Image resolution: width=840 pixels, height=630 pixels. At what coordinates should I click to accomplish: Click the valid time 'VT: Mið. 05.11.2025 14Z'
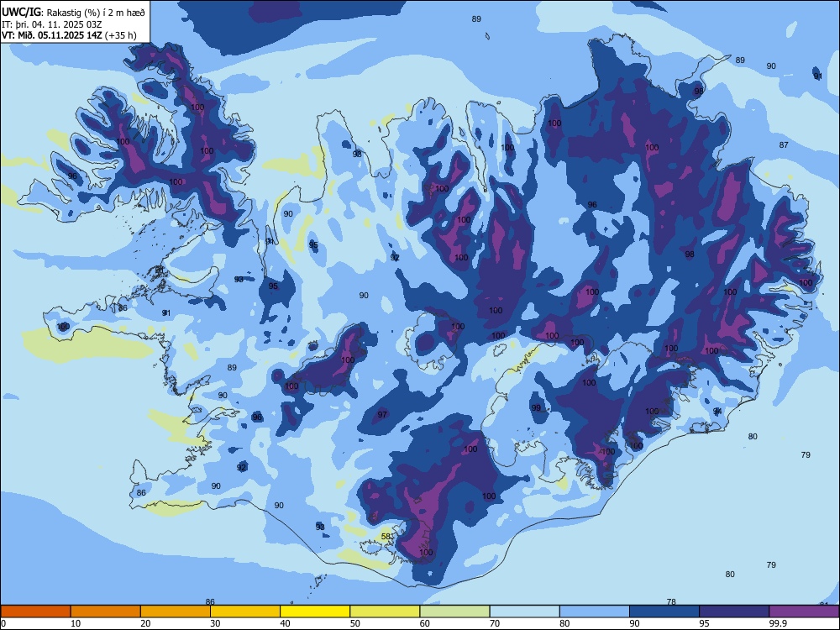(52, 35)
